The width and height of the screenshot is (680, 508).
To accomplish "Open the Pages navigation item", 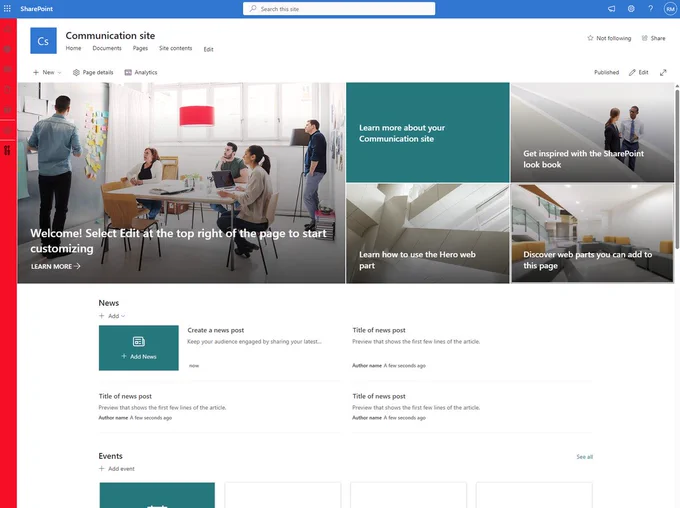I will coord(140,48).
